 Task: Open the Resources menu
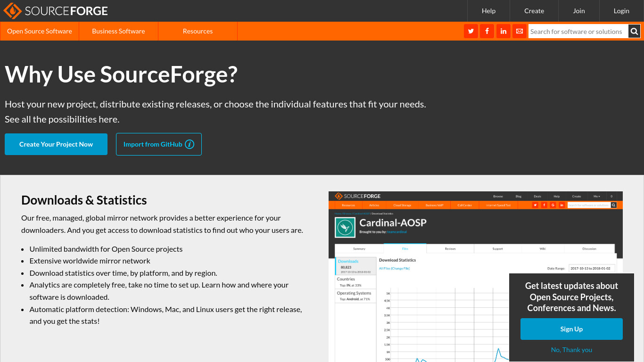click(x=198, y=31)
